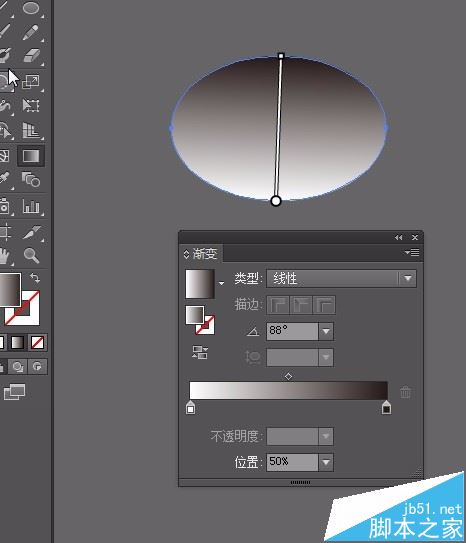Click the gradient angle icon
Viewport: 466px width, 543px height.
253,331
